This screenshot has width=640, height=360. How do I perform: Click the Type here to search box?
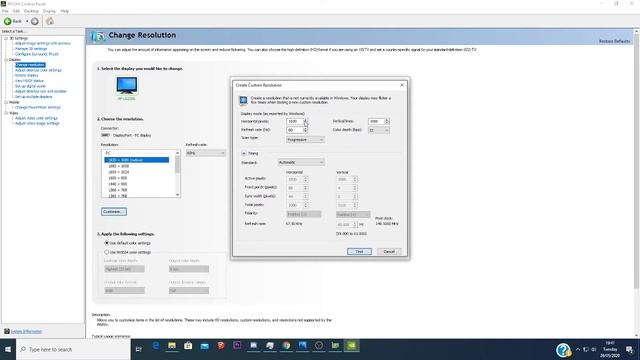point(73,349)
